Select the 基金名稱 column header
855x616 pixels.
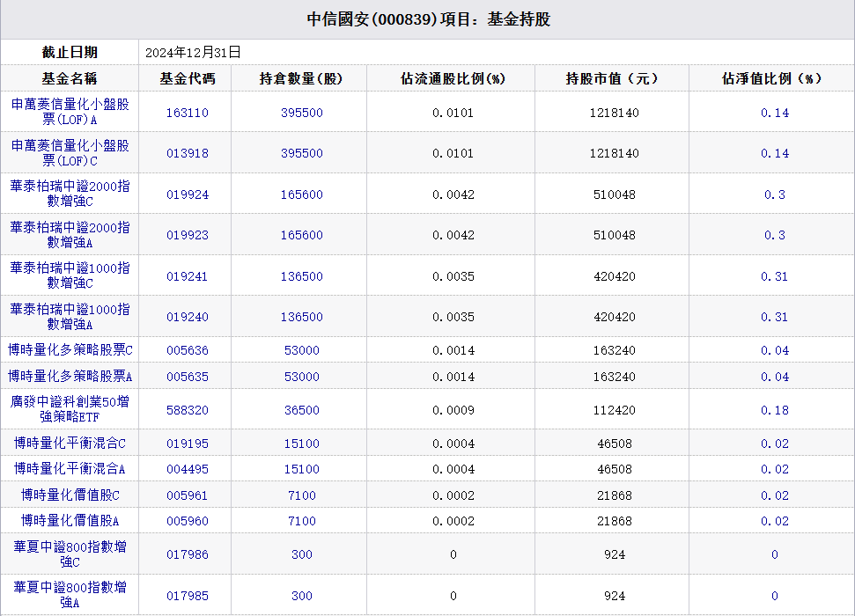pos(70,78)
